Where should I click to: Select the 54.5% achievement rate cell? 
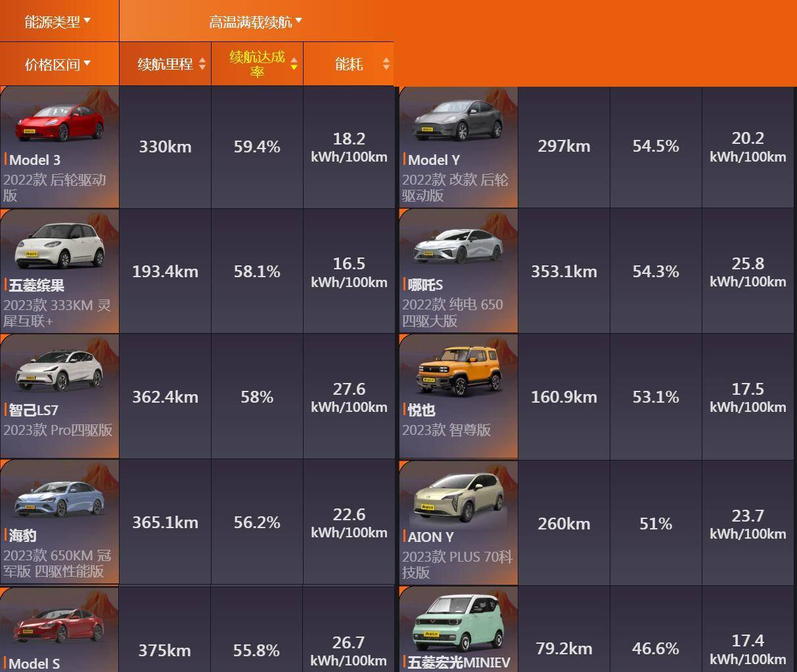pos(656,146)
